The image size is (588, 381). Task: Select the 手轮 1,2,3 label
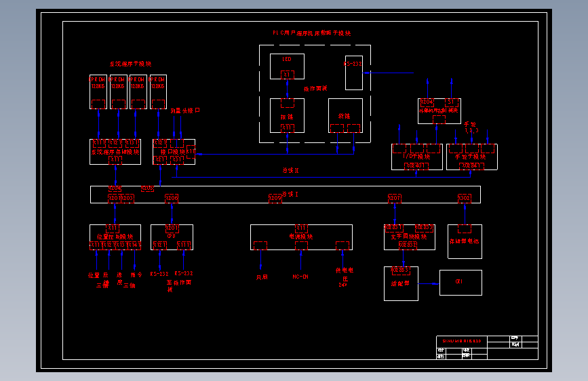471,127
